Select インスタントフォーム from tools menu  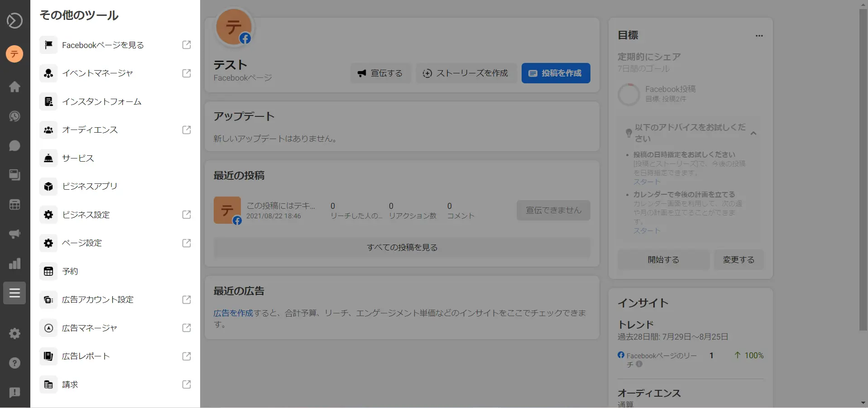(x=115, y=101)
